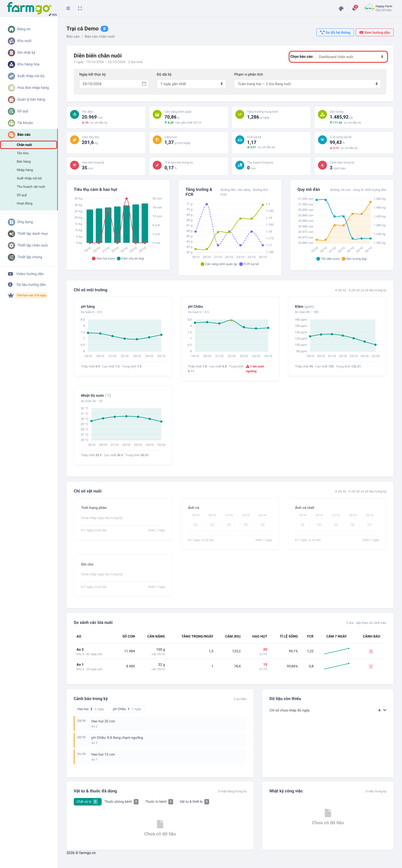Toggle Cân nặng bình quân (g) legend
The height and width of the screenshot is (868, 402).
point(219,264)
